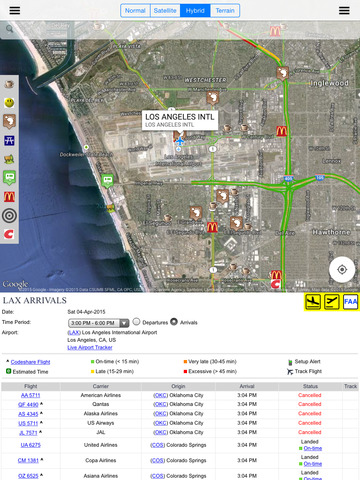This screenshot has width=360, height=480.
Task: Click the LAX airplane marker on map
Action: (180, 141)
